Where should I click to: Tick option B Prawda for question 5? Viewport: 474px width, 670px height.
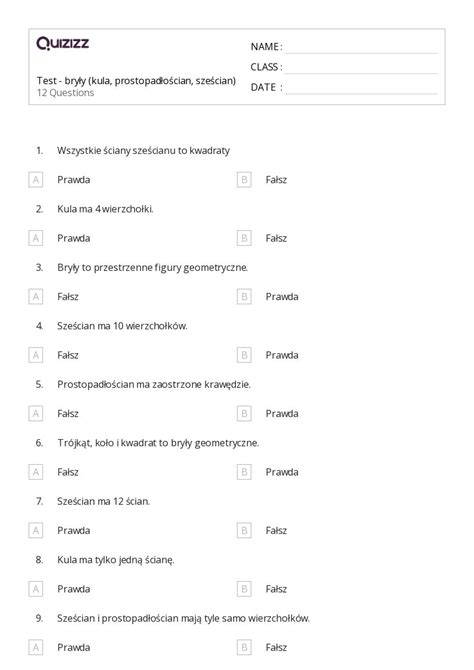244,414
